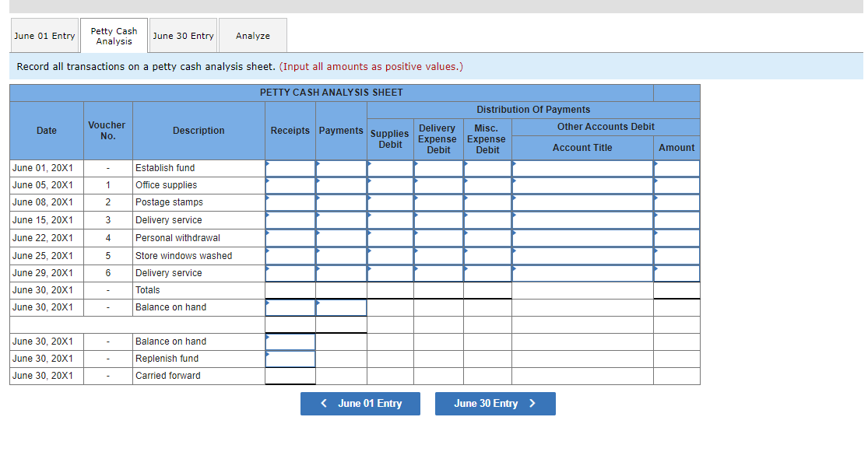Click Delivery Expense Debit for June 15 Delivery service
The height and width of the screenshot is (473, 868).
pyautogui.click(x=437, y=220)
